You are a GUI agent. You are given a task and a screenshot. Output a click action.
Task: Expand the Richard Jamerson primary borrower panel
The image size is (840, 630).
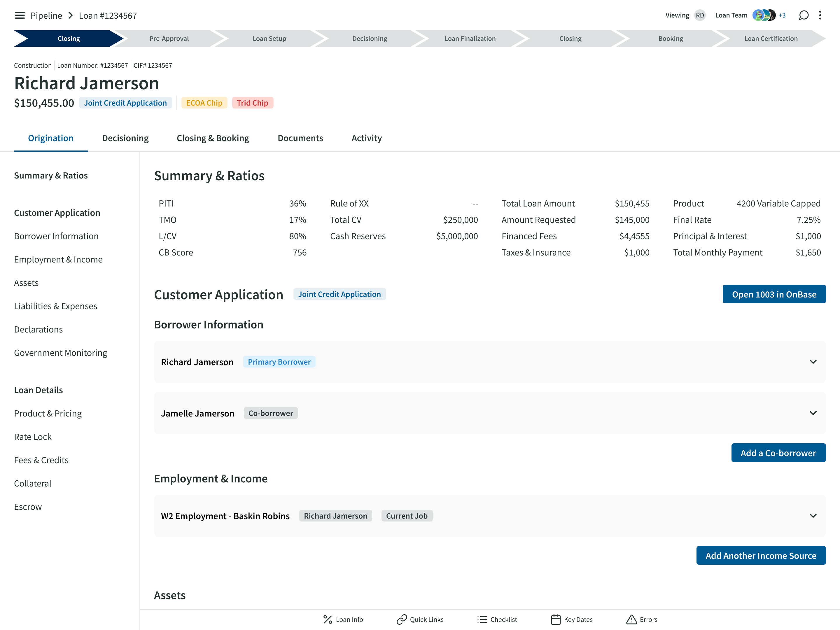[813, 361]
